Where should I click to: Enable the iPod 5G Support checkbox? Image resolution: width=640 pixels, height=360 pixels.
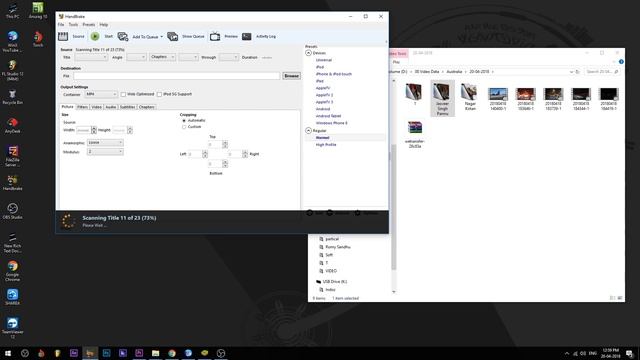(159, 94)
